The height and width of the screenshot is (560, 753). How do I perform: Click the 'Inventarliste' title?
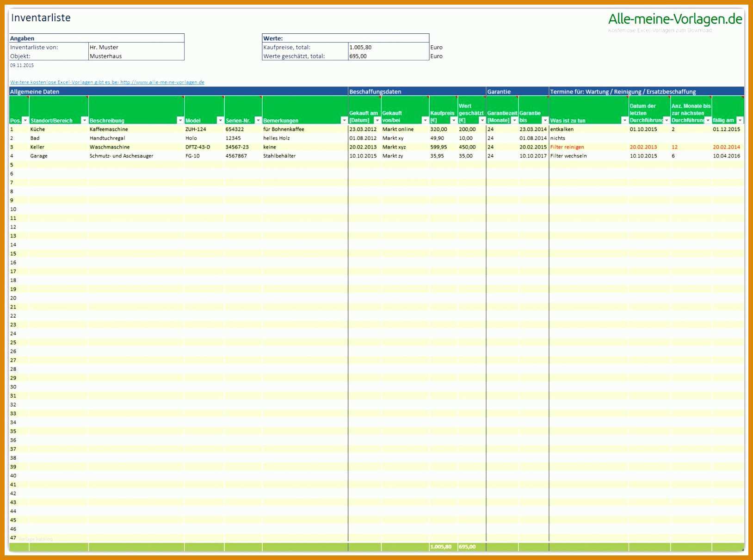click(x=41, y=18)
